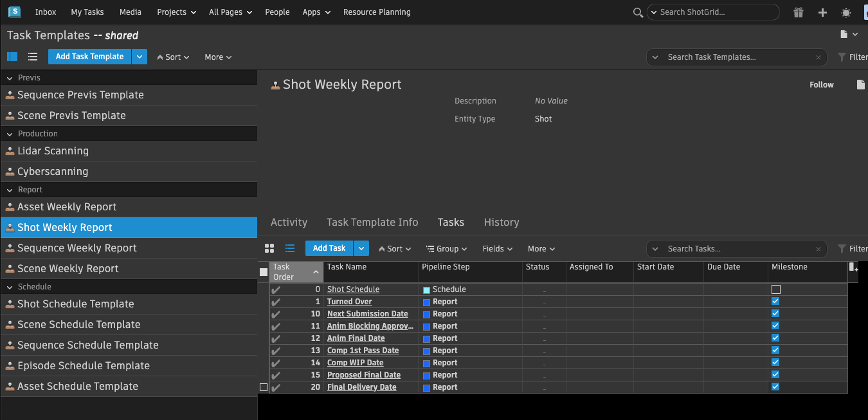
Task: Click the stamp icon beside Cyberscanning
Action: coord(10,172)
